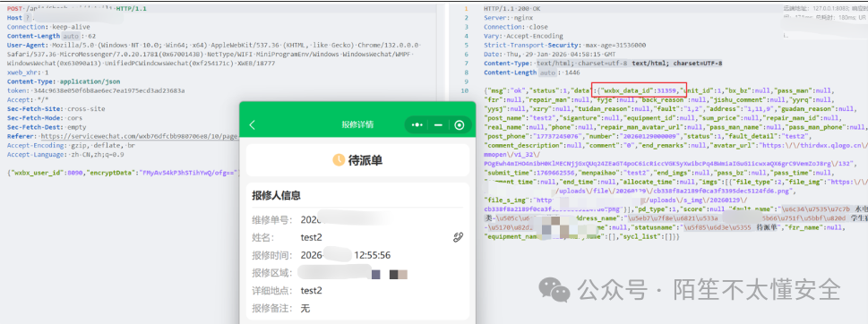This screenshot has width=868, height=324.
Task: Click the 报修时间 time 12:55:56
Action: (x=373, y=255)
